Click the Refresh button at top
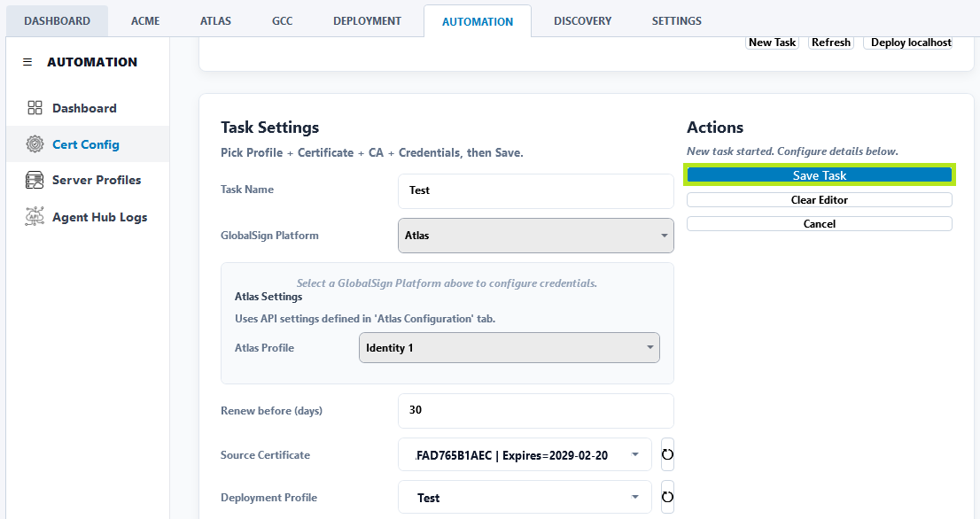This screenshot has height=519, width=980. pyautogui.click(x=830, y=43)
